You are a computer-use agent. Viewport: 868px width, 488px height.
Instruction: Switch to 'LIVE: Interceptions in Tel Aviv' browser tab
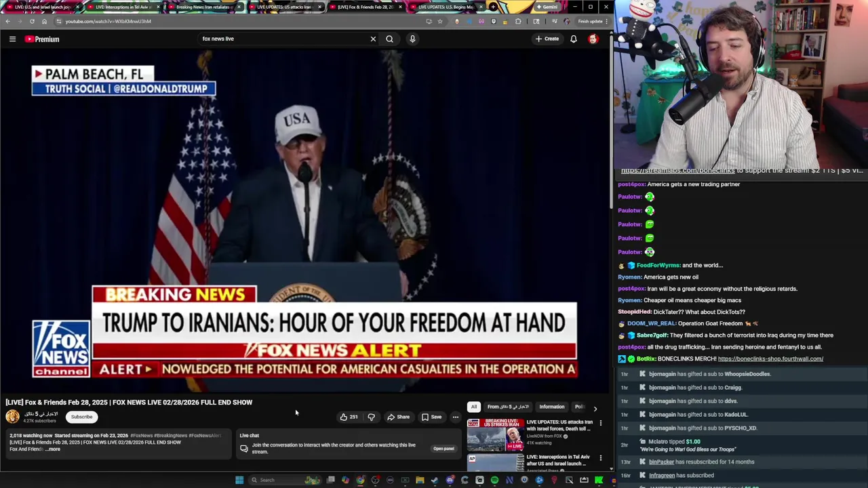[x=123, y=7]
